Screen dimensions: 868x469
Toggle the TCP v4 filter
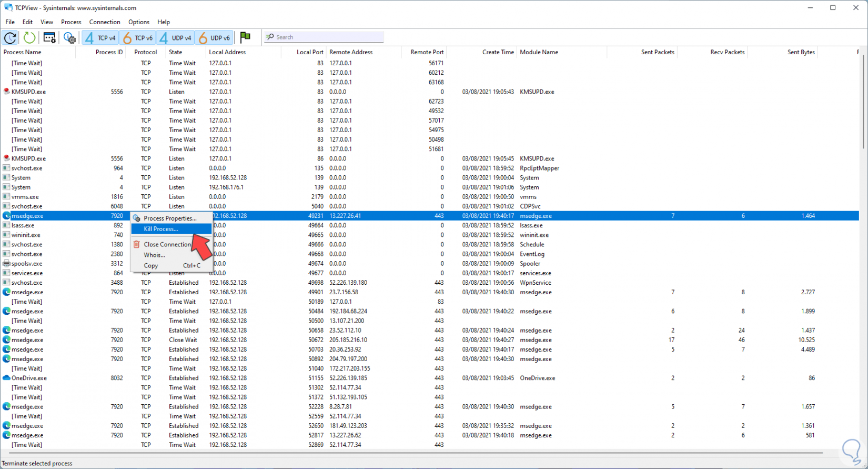(100, 38)
